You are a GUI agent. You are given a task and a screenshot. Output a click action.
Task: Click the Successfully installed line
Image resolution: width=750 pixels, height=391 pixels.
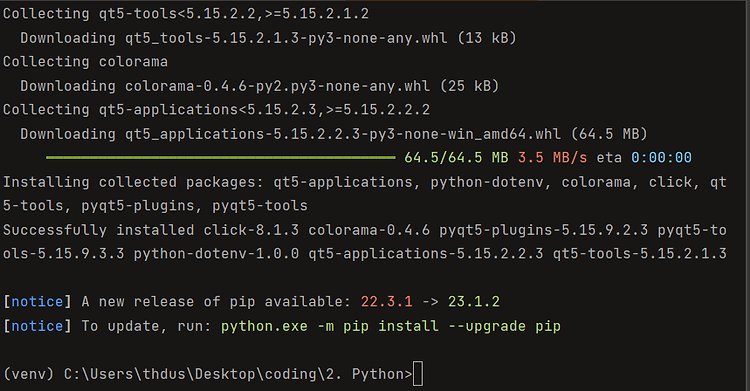365,242
